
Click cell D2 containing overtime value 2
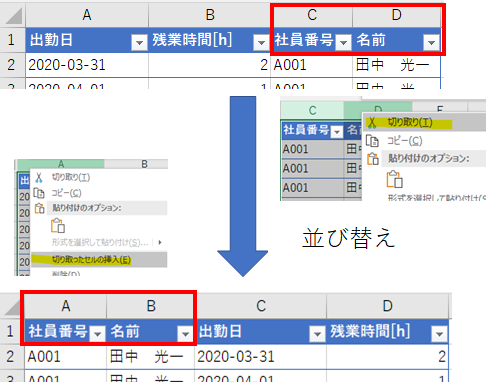387,357
